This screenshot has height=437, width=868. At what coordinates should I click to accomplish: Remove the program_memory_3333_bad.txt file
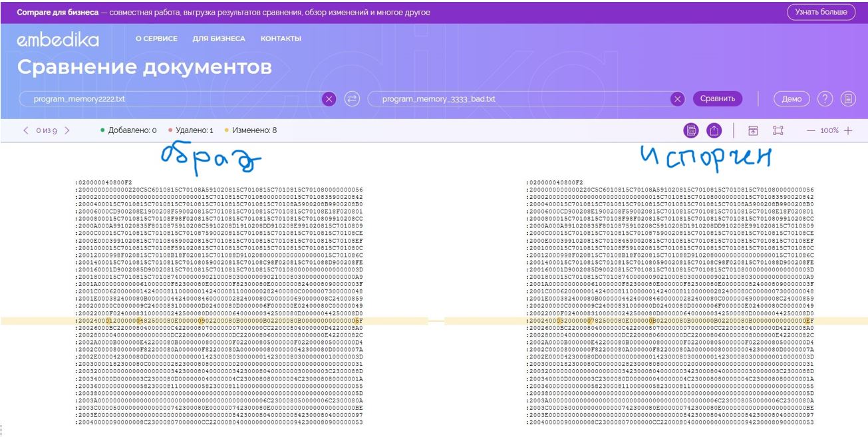click(x=677, y=99)
